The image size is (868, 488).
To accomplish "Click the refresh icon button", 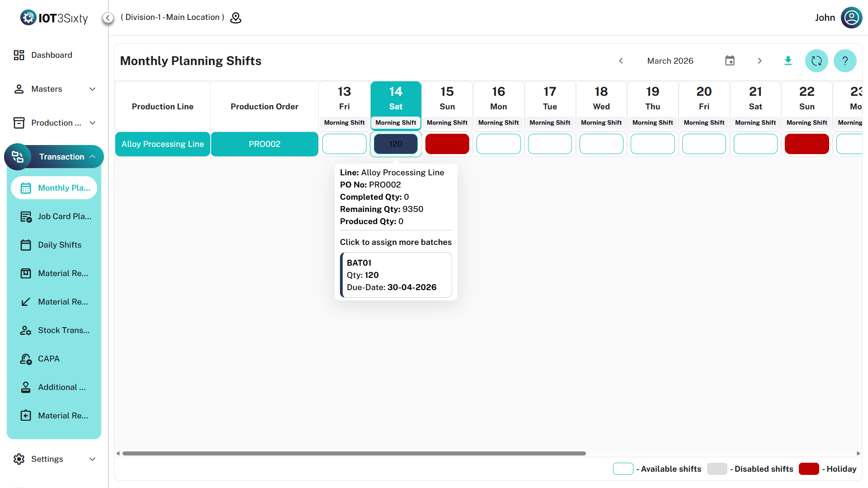I will pyautogui.click(x=816, y=61).
